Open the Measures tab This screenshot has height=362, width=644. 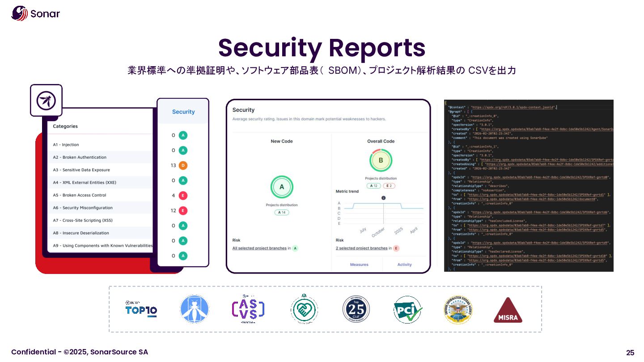359,265
